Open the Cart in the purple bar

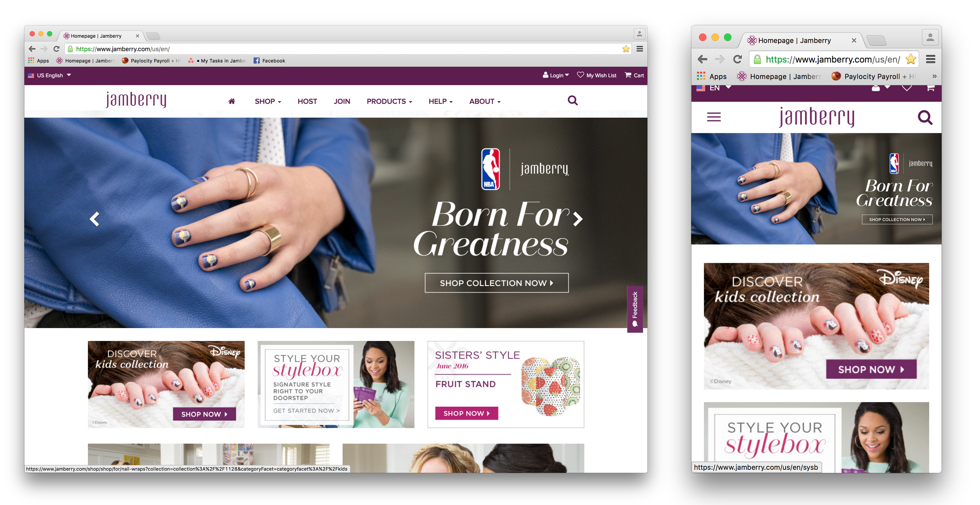point(634,75)
